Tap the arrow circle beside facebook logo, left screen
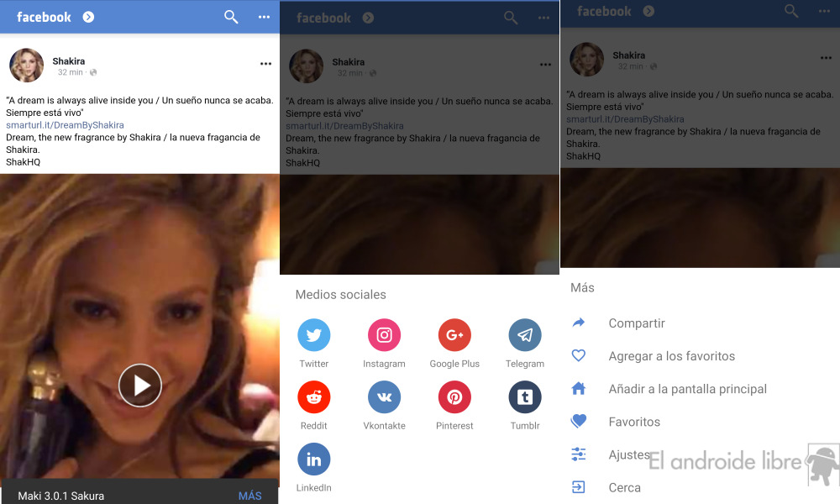The width and height of the screenshot is (840, 504). coord(88,17)
